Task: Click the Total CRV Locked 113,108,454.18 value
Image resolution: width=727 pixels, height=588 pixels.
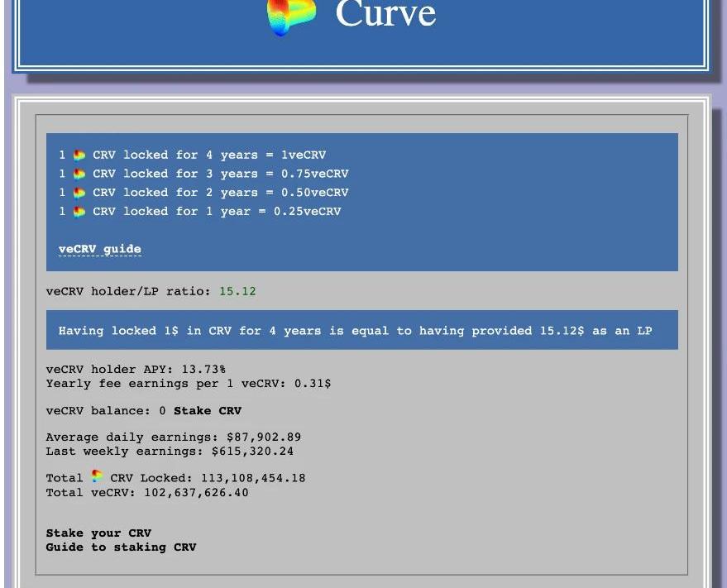Action: (x=253, y=478)
